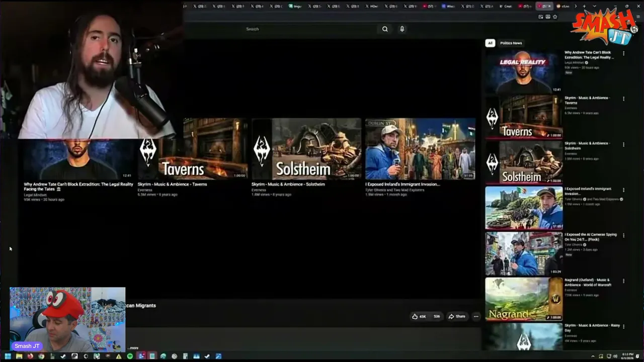The height and width of the screenshot is (362, 644).
Task: Open options menu for Skyrim Rainy Day video
Action: 623,326
